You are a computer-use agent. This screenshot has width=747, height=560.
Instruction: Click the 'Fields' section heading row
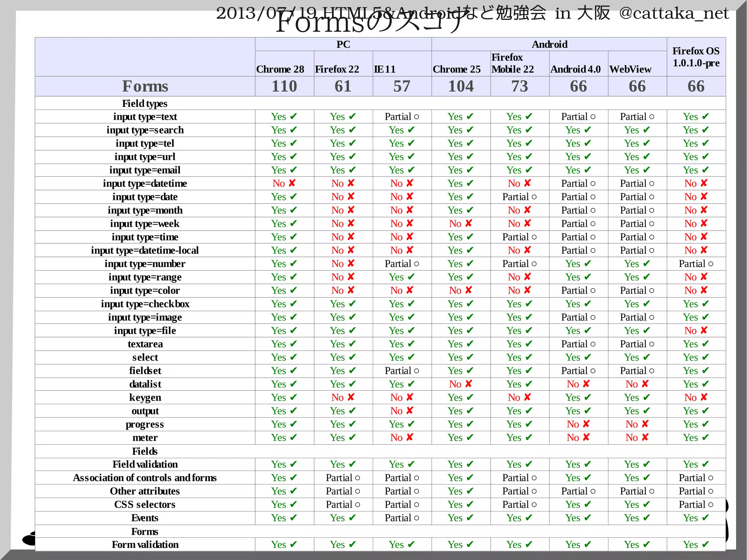[145, 451]
